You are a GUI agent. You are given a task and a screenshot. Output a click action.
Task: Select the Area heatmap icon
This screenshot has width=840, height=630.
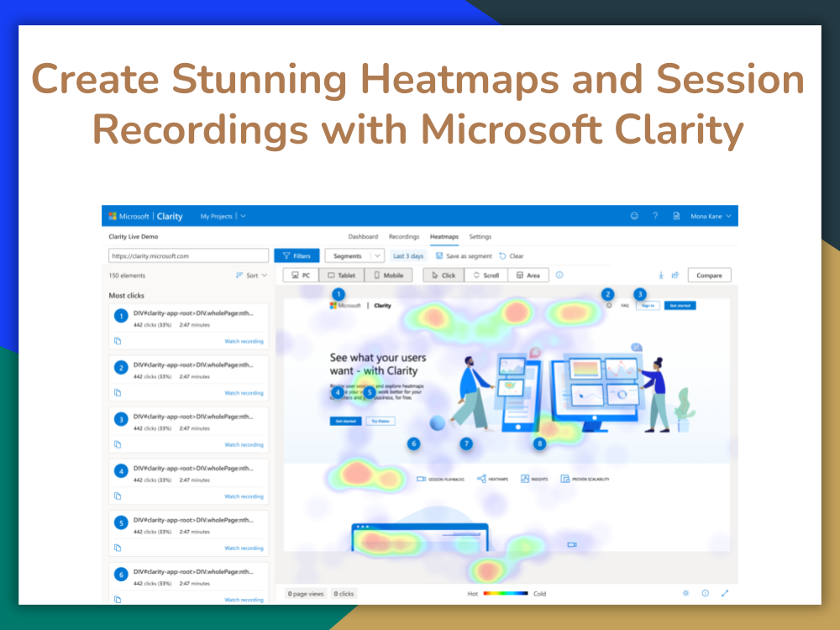(x=528, y=275)
